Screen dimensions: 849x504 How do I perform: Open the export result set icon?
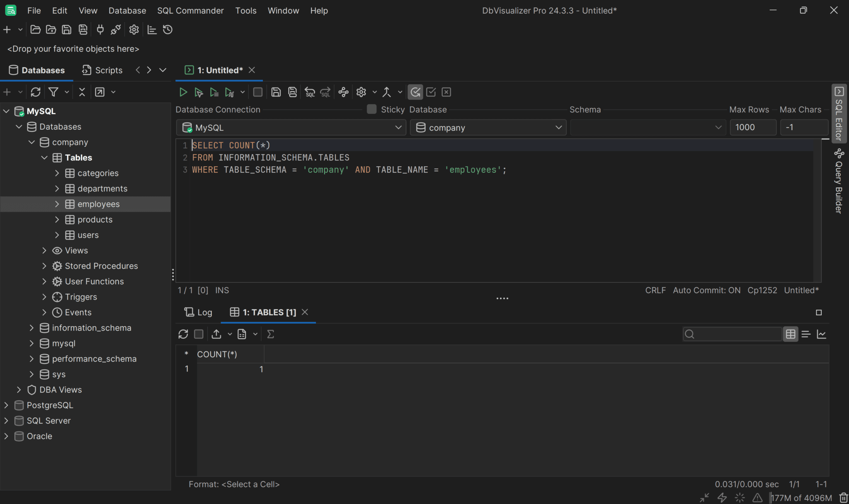point(216,334)
